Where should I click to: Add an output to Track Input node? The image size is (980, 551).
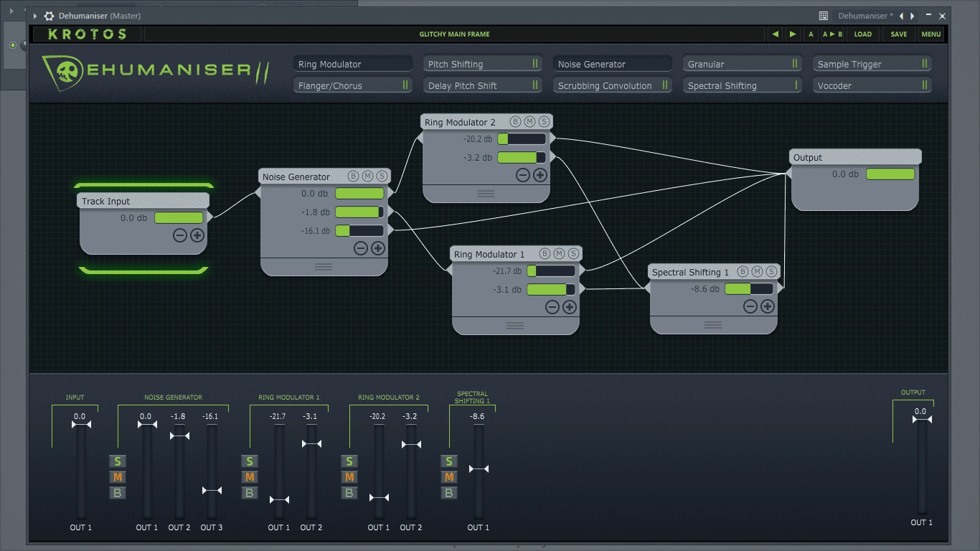point(197,235)
